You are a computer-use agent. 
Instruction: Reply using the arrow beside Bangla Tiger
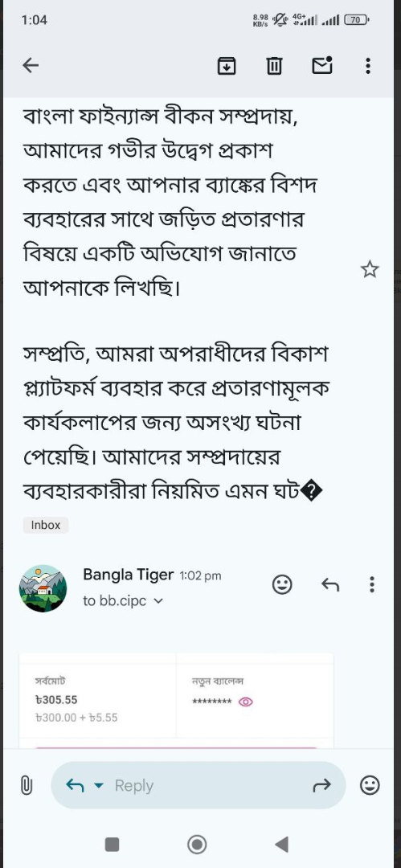(x=330, y=584)
